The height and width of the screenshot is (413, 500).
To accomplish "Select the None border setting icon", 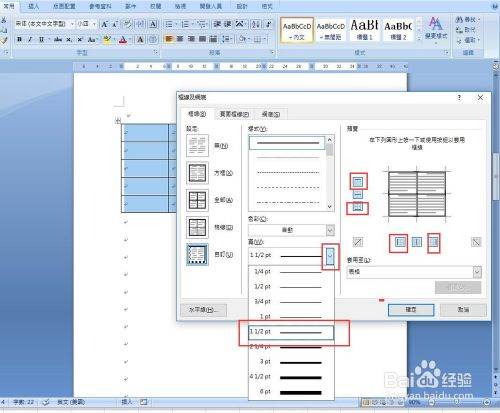I will tap(197, 146).
